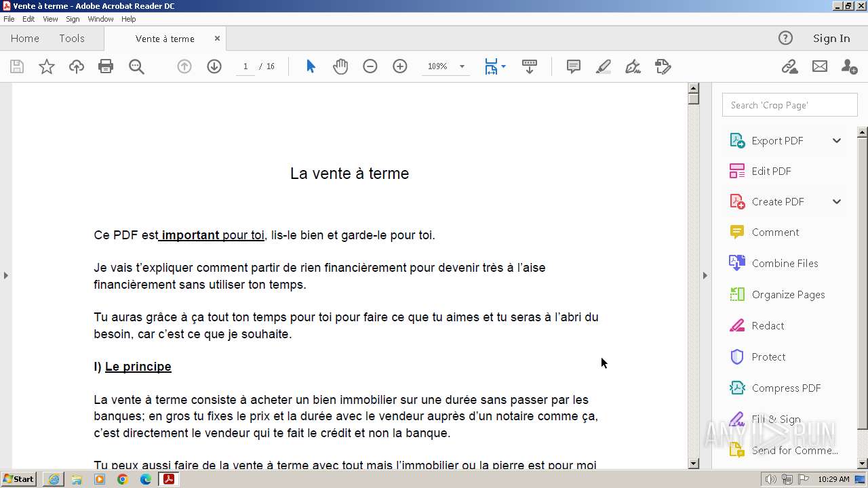Image resolution: width=868 pixels, height=488 pixels.
Task: Expand the left navigation pane arrow
Action: pos(6,275)
